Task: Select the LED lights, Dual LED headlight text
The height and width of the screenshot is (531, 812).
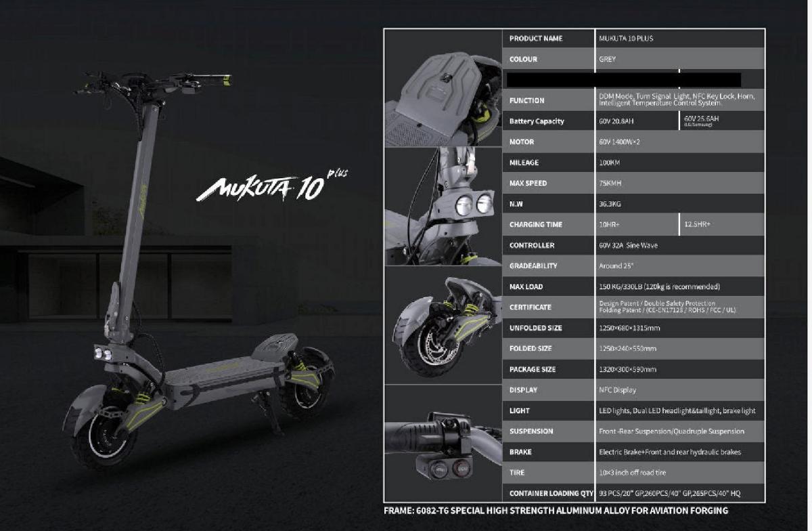Action: [x=677, y=410]
